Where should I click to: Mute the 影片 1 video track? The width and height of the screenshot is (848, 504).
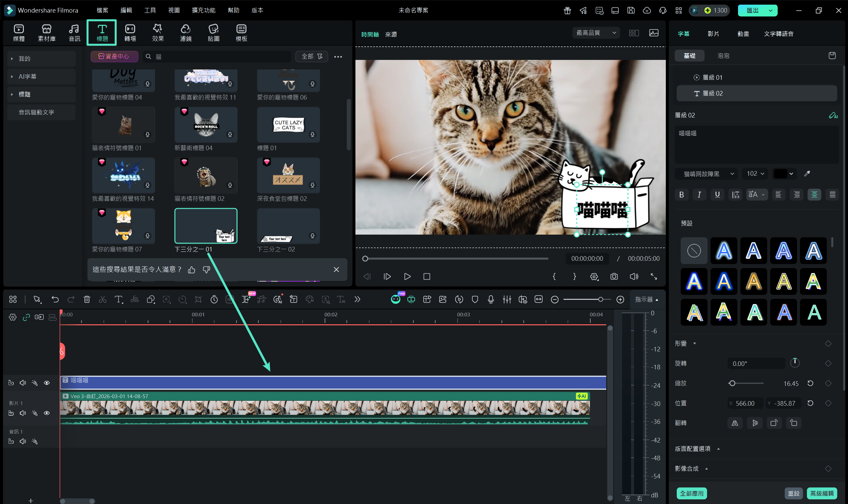tap(23, 413)
